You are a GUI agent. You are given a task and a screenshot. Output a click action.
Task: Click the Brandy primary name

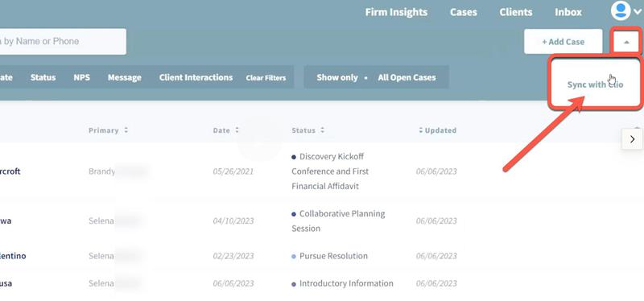pos(102,171)
